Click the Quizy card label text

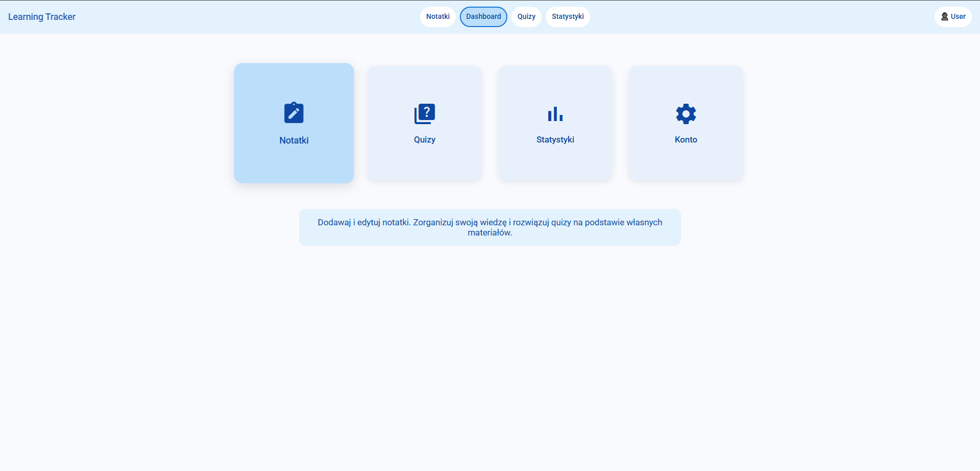(425, 140)
